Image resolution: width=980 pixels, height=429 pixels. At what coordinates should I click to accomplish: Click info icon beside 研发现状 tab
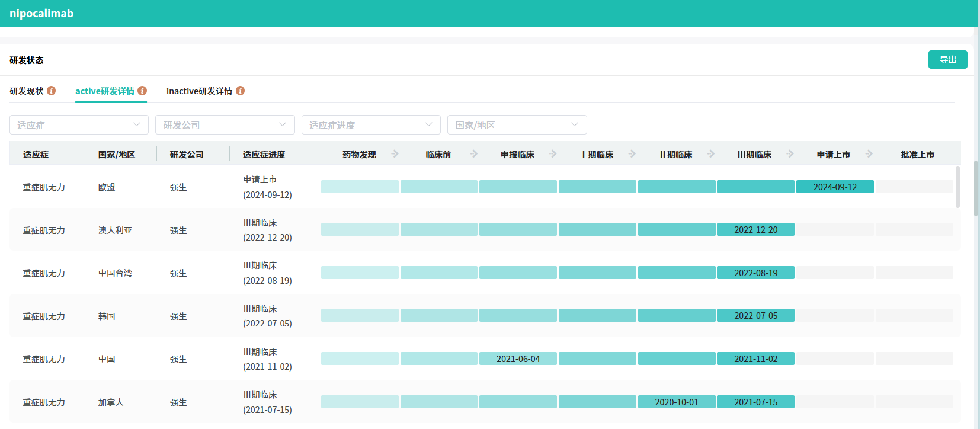[52, 91]
